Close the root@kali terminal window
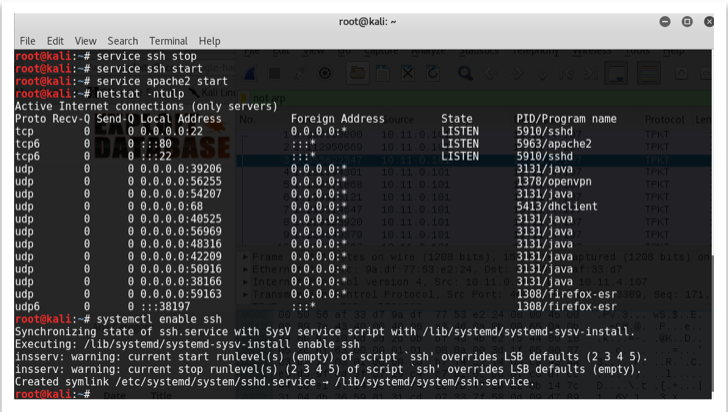The image size is (728, 412). point(708,21)
